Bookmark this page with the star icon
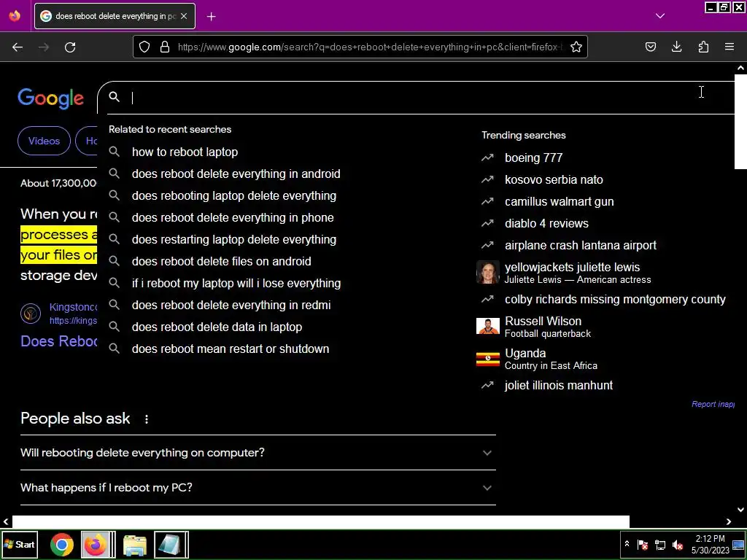The height and width of the screenshot is (560, 747). [576, 47]
